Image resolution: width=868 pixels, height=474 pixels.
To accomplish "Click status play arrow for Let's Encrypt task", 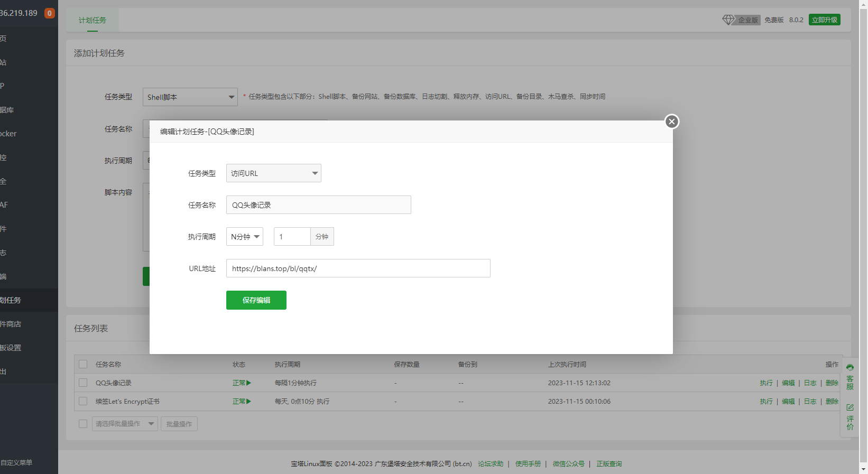I will (x=248, y=402).
